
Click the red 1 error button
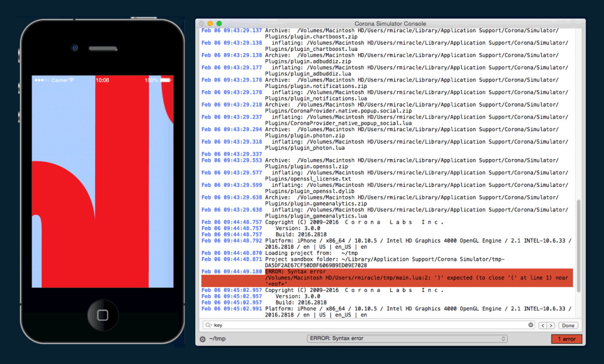[566, 339]
